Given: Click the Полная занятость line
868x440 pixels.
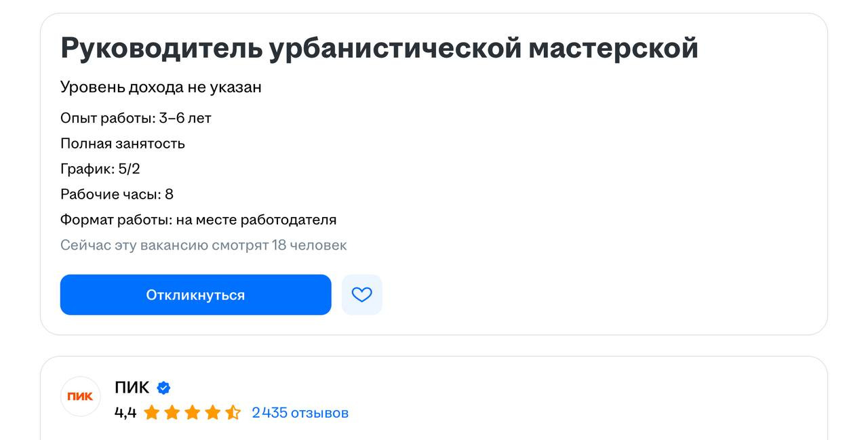Looking at the screenshot, I should 123,143.
